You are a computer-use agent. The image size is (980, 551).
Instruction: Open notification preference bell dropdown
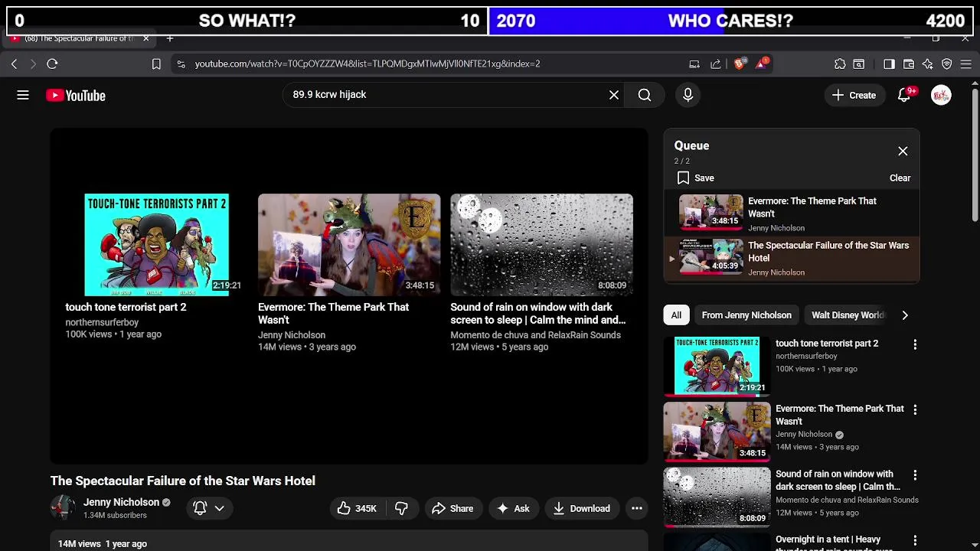point(209,509)
